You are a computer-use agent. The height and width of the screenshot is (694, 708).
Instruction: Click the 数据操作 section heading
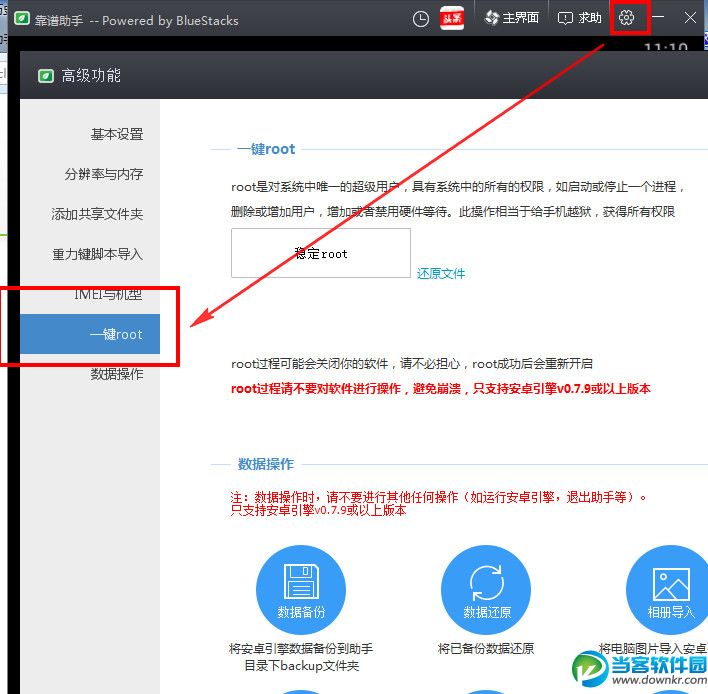[x=266, y=464]
